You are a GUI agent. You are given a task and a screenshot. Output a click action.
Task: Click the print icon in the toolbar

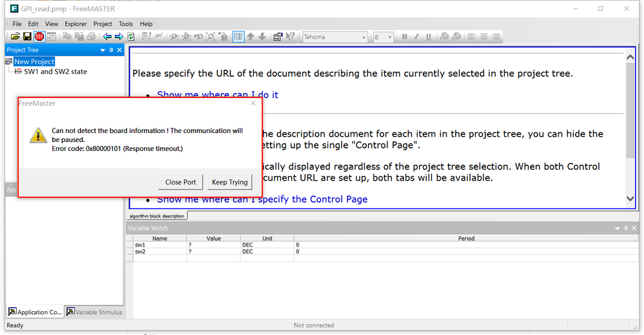pyautogui.click(x=91, y=37)
